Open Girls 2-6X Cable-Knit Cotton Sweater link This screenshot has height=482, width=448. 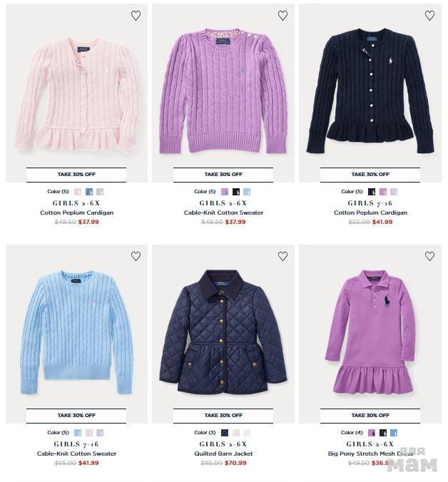[x=223, y=212]
